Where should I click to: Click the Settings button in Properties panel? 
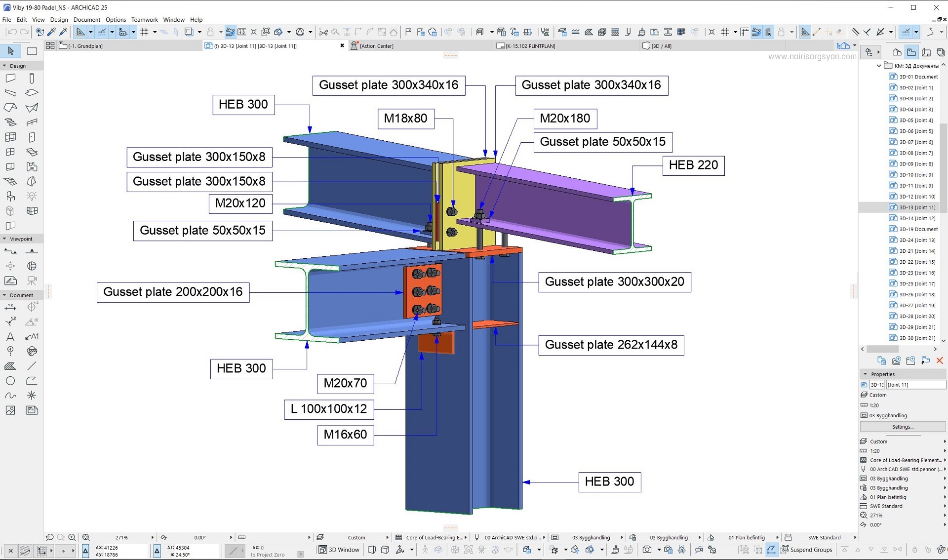pos(904,426)
